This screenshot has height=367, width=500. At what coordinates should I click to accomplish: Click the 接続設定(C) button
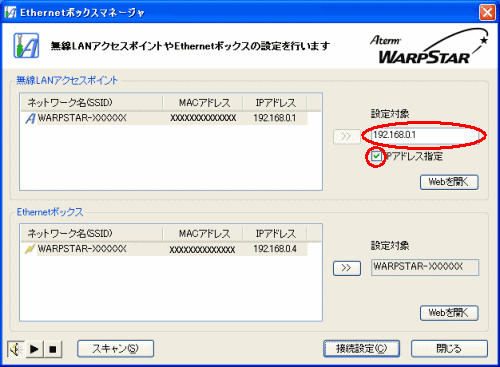coord(361,349)
